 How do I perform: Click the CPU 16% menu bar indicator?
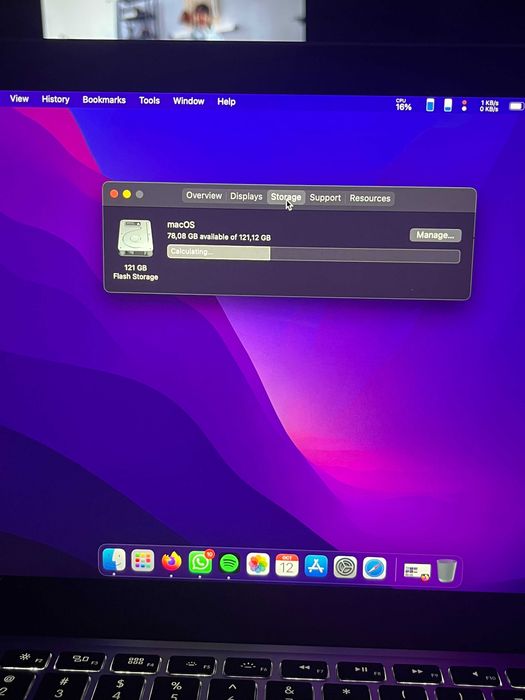[403, 105]
